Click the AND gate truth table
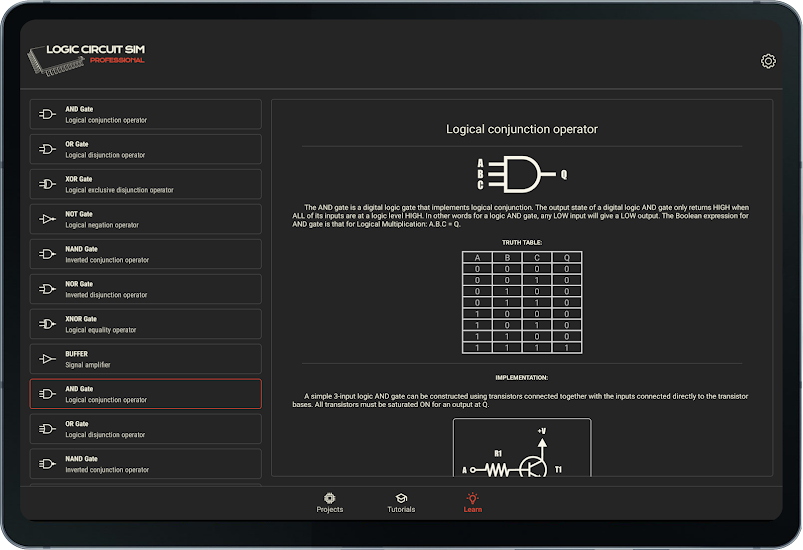Viewport: 803px width, 550px height. coord(521,301)
